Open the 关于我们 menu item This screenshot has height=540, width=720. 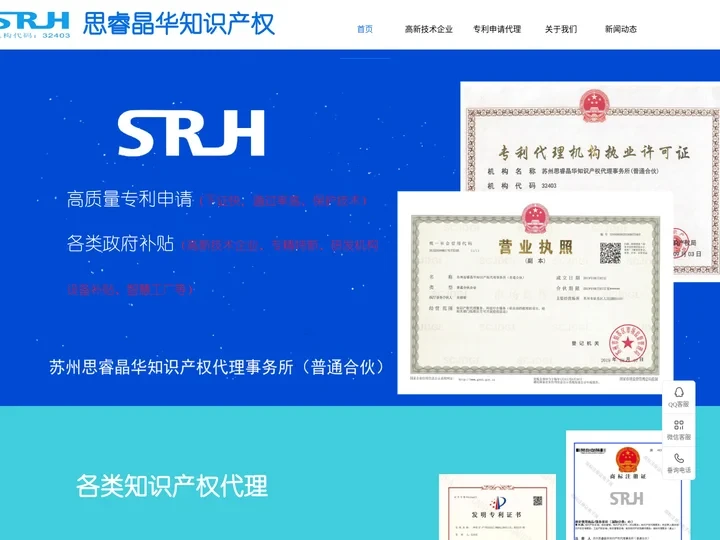pos(561,29)
